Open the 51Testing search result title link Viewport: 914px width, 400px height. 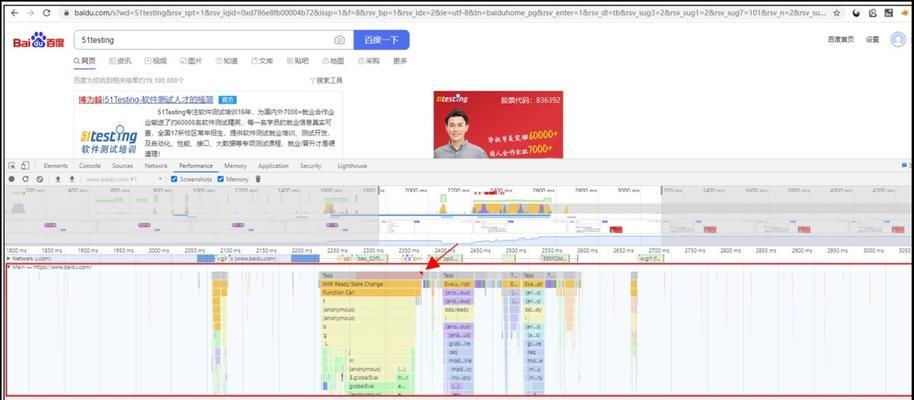coord(146,100)
